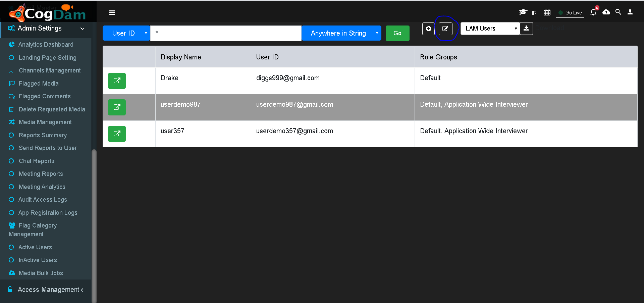Open userdemo987 row's open icon
This screenshot has width=644, height=303.
(117, 107)
